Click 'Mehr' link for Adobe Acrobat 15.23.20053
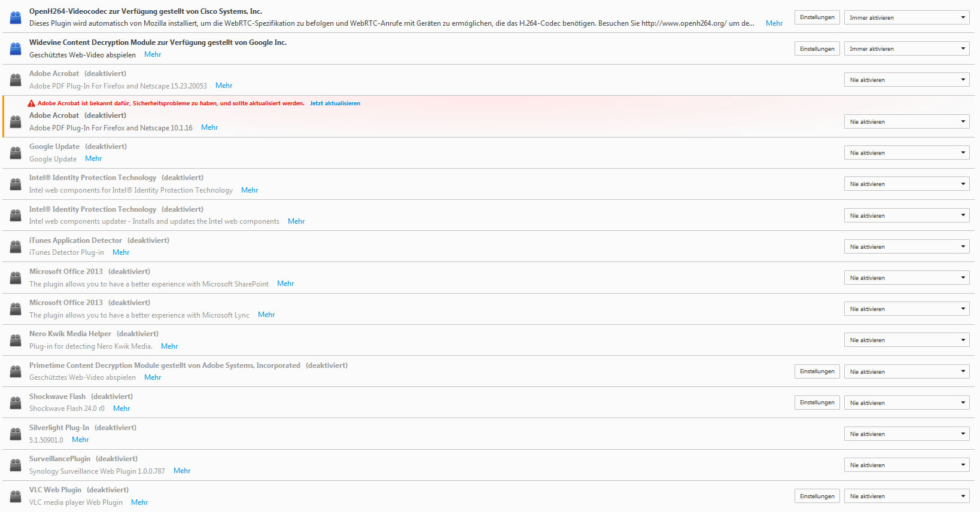980x512 pixels. point(224,86)
